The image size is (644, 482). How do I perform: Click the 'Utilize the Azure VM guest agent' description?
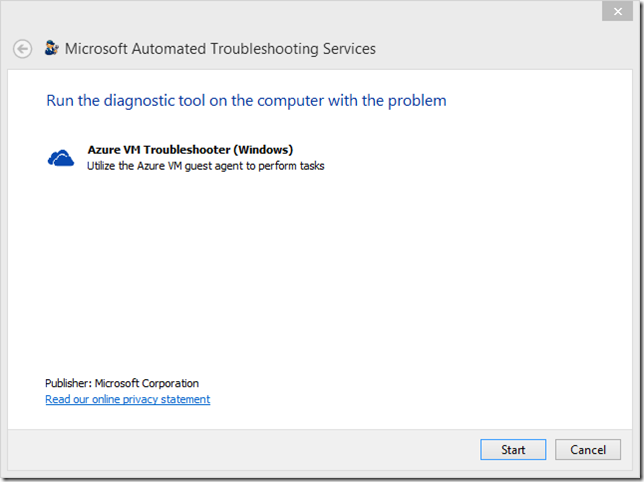point(206,166)
